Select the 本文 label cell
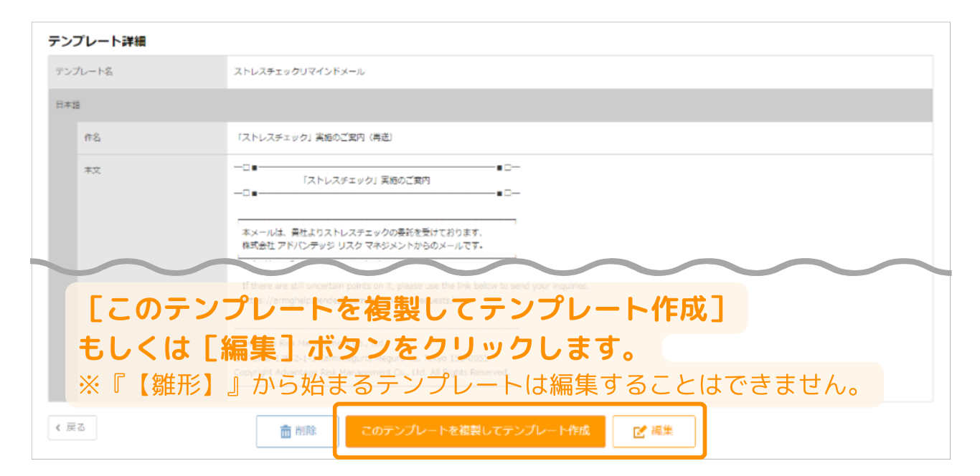 pos(93,171)
